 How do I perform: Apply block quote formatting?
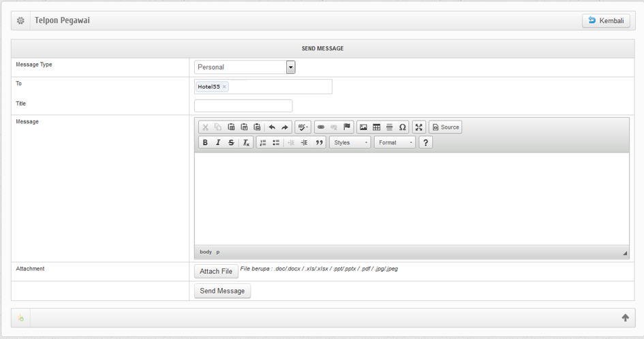319,143
